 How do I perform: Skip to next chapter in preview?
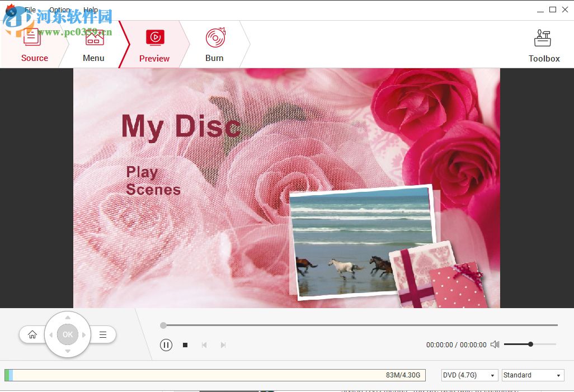click(223, 344)
